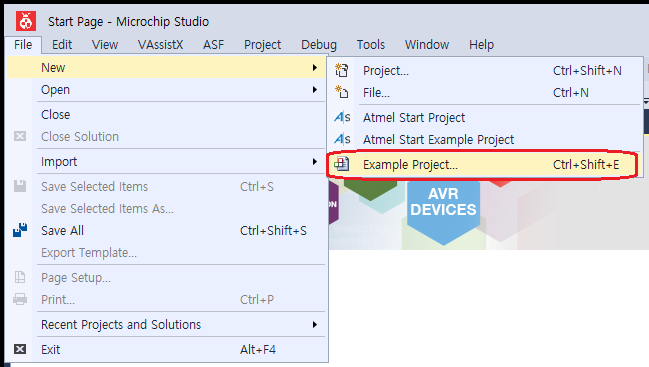Image resolution: width=649 pixels, height=367 pixels.
Task: Open the File menu
Action: click(23, 45)
